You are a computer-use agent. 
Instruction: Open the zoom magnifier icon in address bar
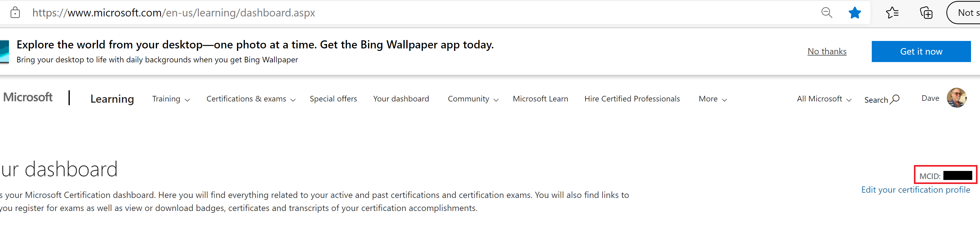(x=826, y=12)
